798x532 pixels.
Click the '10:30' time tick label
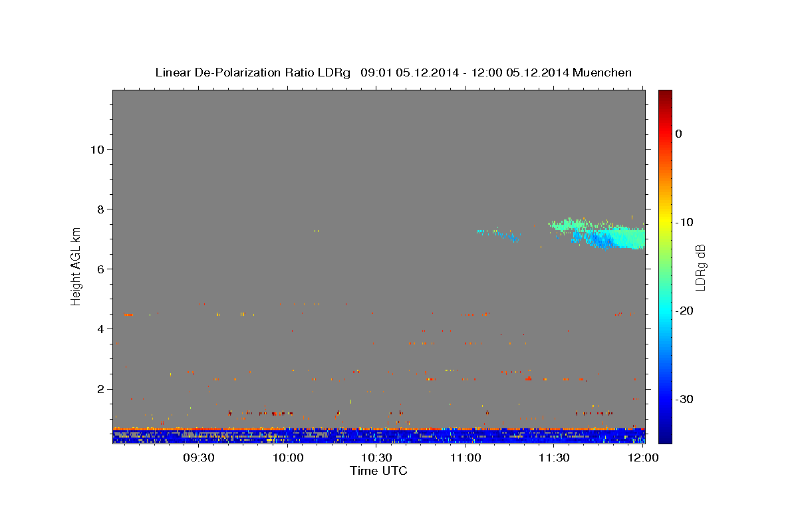[376, 458]
